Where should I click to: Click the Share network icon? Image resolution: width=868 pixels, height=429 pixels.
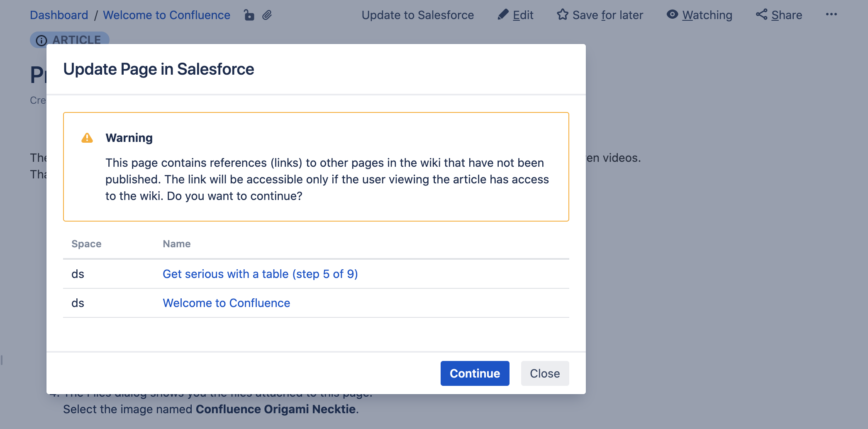point(761,15)
